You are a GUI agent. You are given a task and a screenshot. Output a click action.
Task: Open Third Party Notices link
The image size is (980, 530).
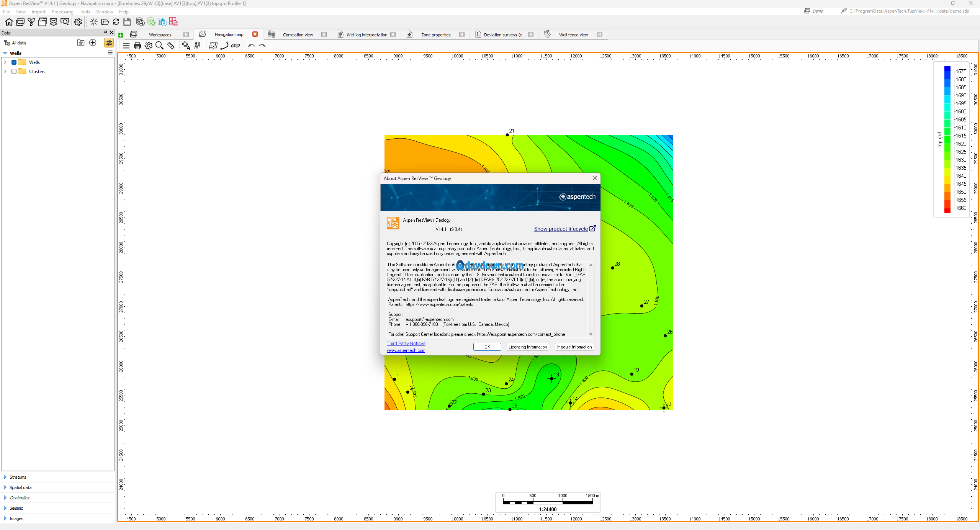[x=406, y=344]
